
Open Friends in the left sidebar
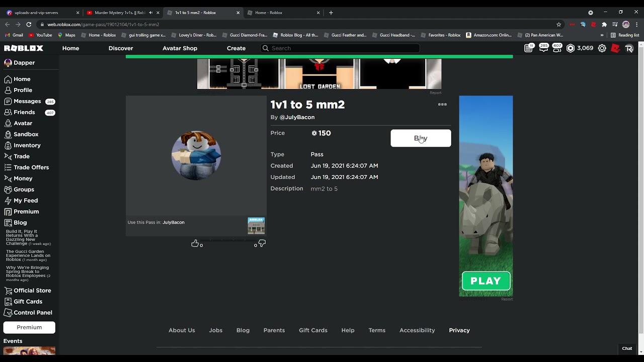click(24, 112)
